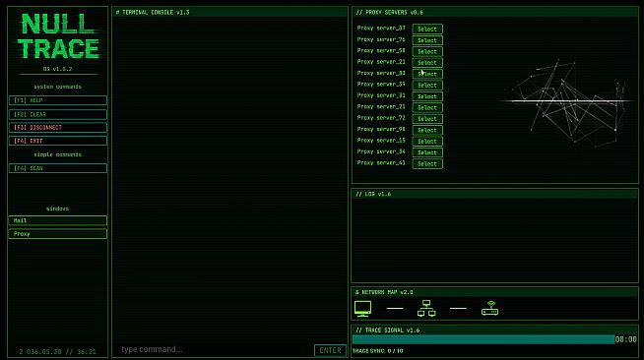Select Proxy server_83

tap(427, 74)
